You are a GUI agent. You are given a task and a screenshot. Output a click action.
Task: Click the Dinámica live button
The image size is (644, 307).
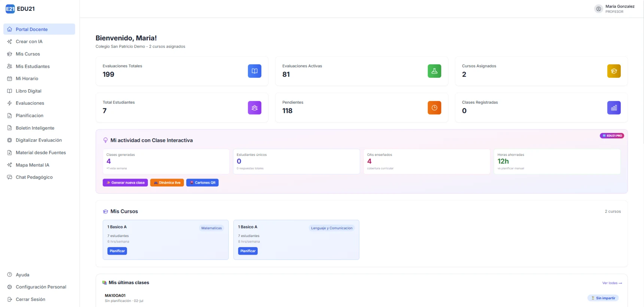tap(167, 183)
